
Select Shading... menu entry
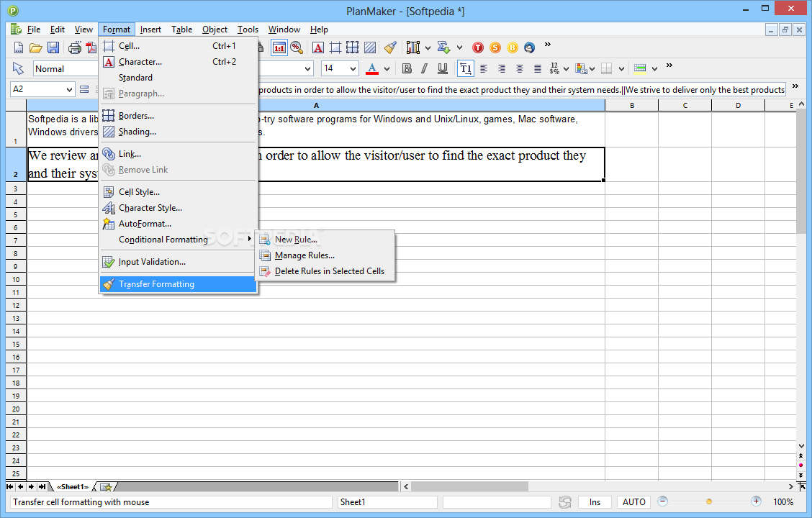(178, 132)
